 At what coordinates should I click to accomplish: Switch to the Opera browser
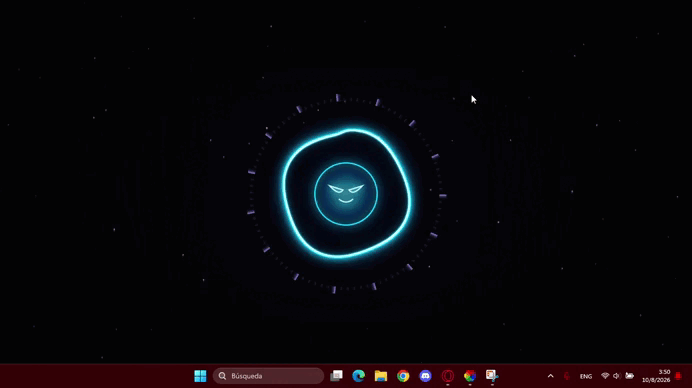(448, 376)
